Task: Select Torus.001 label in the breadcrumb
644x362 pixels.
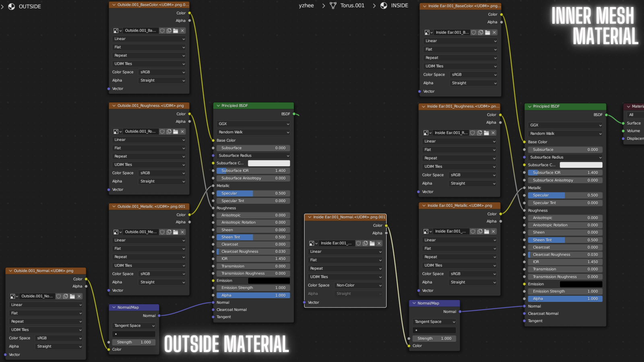Action: tap(352, 6)
